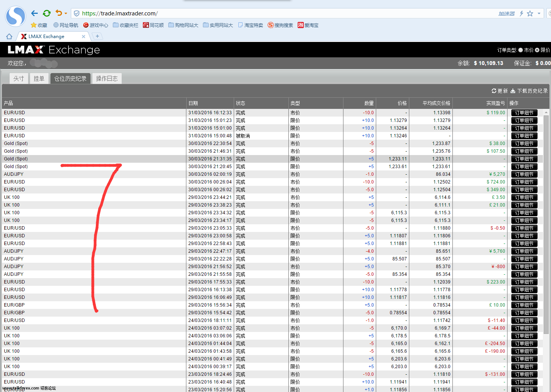This screenshot has width=551, height=392.
Task: Open 订单细节 for AUD/JPY 30/03/2016 02:00:19
Action: 524,174
